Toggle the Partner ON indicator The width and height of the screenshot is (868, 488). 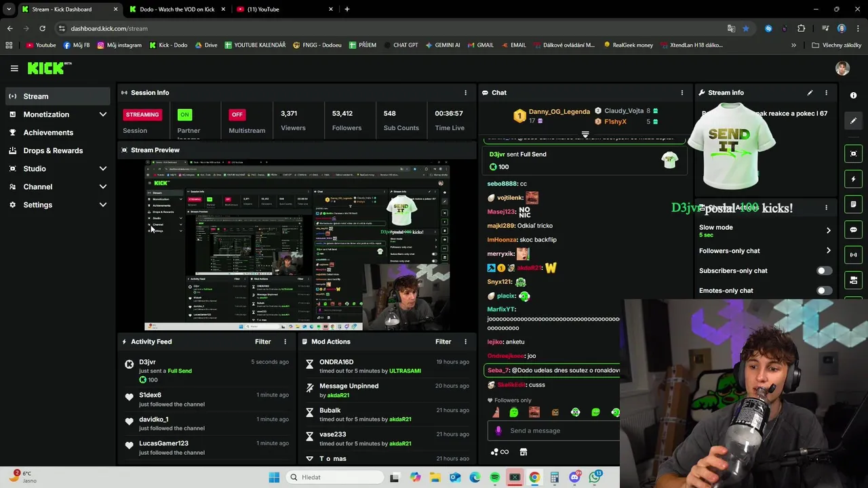[184, 115]
